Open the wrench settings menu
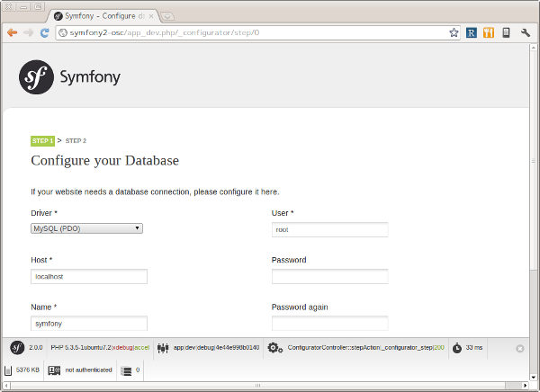 [x=526, y=32]
